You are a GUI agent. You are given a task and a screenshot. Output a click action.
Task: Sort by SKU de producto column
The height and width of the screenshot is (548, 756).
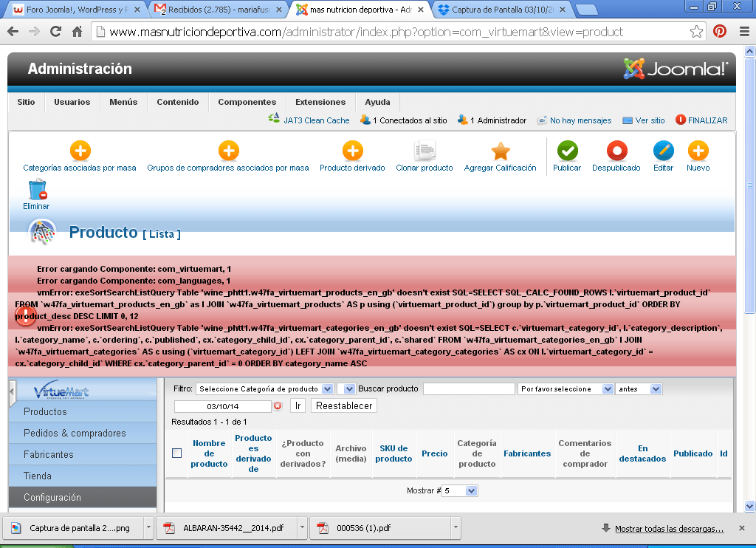click(394, 453)
